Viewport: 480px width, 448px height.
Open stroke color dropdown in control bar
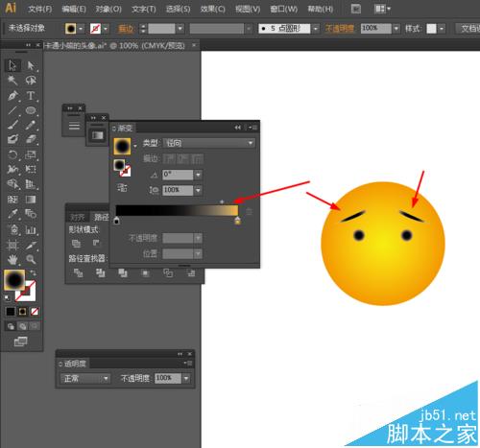[106, 29]
